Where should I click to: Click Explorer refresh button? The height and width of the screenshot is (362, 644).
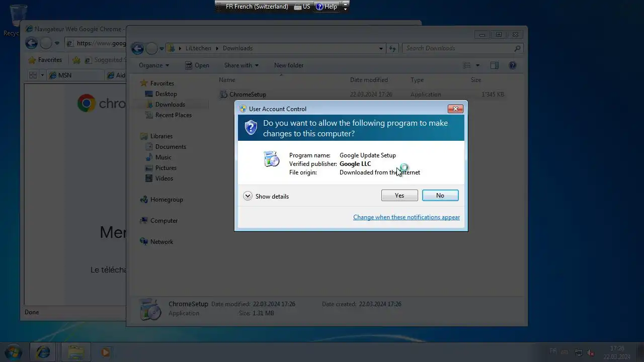point(392,49)
